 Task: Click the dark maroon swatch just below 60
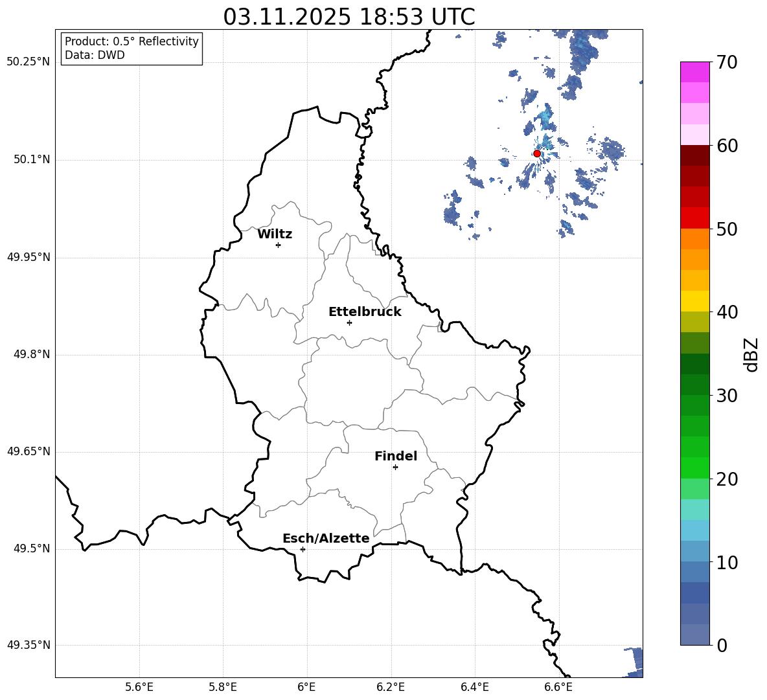tap(695, 155)
